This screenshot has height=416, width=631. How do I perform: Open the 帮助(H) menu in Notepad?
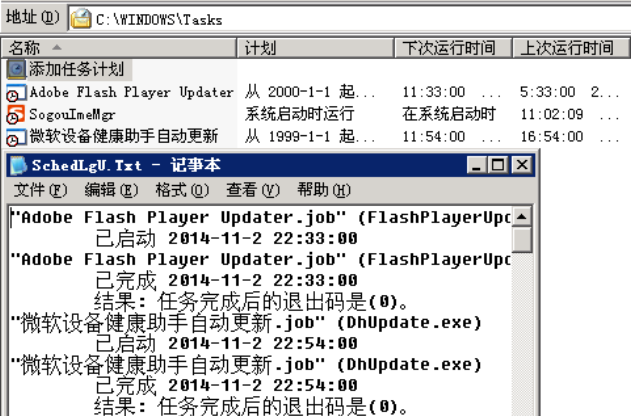coord(324,189)
